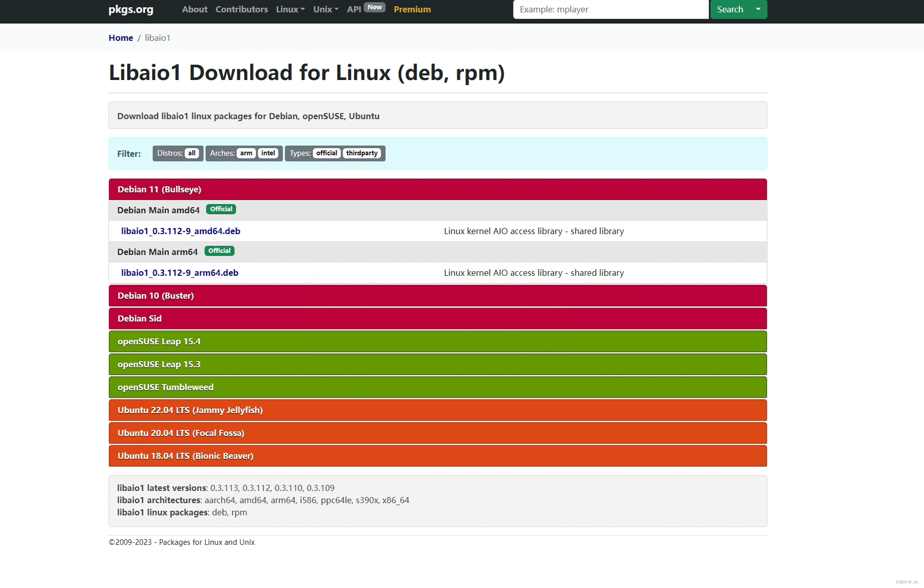Open the Linux navigation dropdown

[290, 9]
